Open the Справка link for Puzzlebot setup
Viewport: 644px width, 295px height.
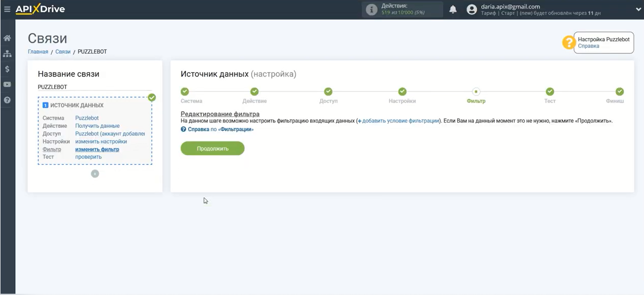pyautogui.click(x=588, y=46)
